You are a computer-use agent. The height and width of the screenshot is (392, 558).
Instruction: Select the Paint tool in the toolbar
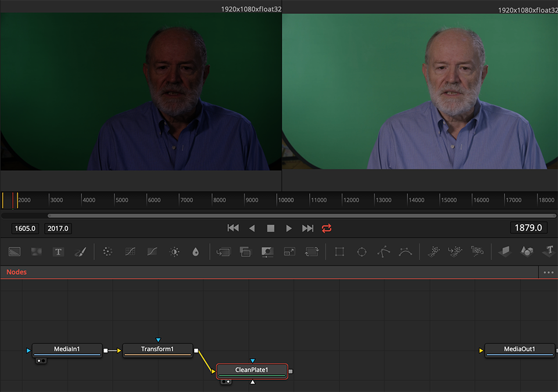click(80, 252)
